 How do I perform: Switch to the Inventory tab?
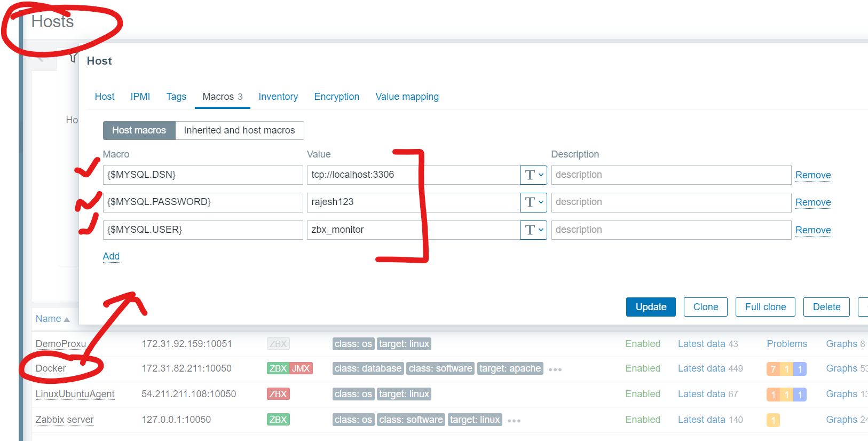click(278, 97)
